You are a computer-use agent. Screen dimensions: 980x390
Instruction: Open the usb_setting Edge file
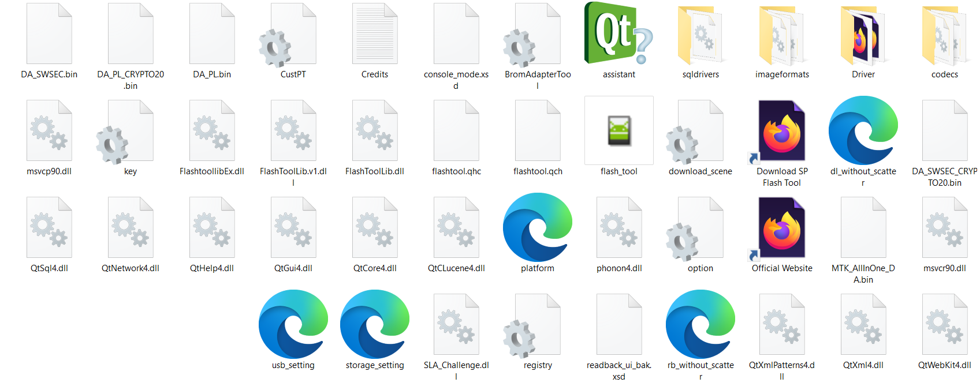[293, 324]
